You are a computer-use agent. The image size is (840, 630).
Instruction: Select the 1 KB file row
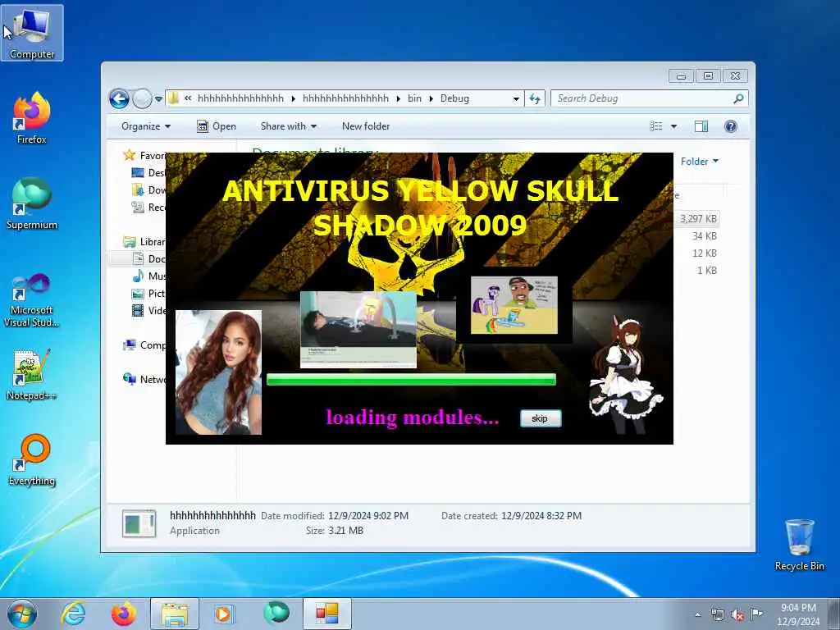click(706, 271)
